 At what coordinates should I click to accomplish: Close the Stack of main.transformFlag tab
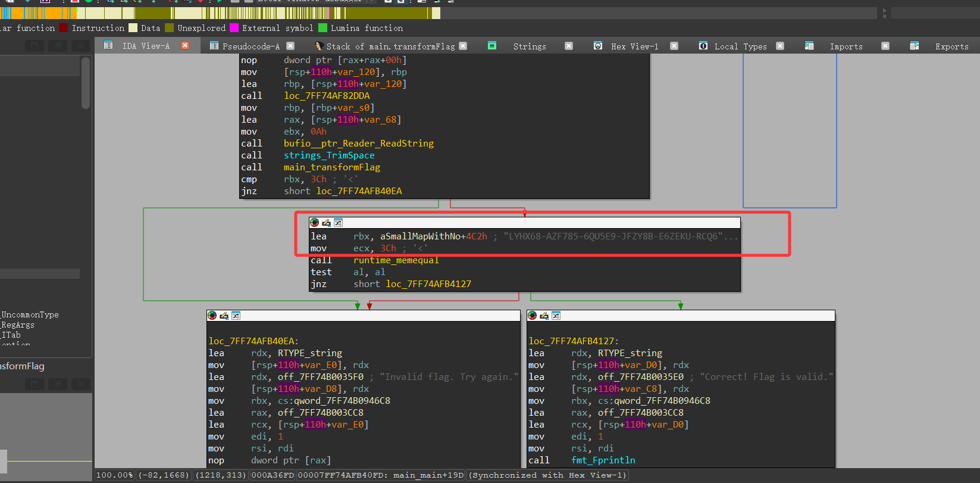pyautogui.click(x=463, y=46)
